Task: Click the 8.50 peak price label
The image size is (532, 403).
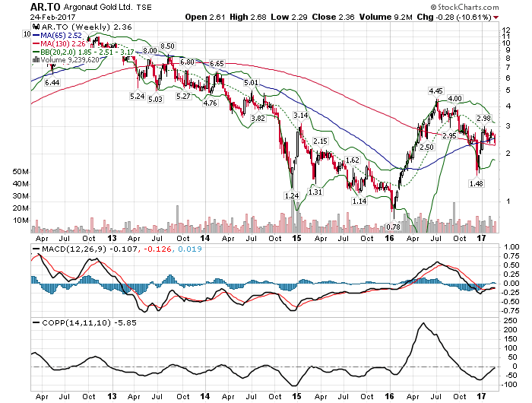Action: click(167, 46)
